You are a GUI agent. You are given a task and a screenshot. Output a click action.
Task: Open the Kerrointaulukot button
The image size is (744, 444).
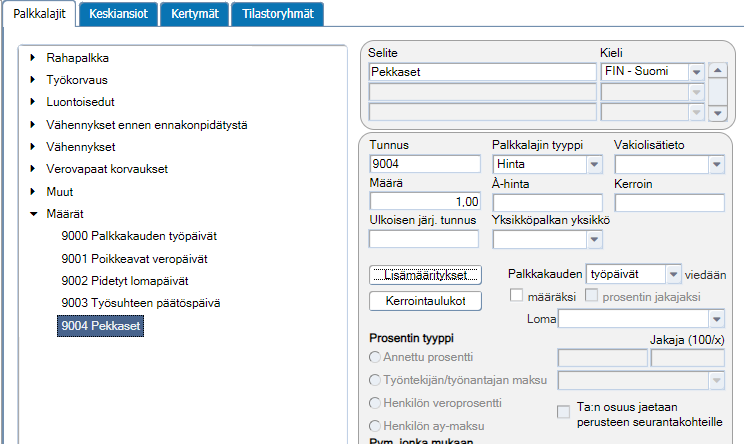425,301
